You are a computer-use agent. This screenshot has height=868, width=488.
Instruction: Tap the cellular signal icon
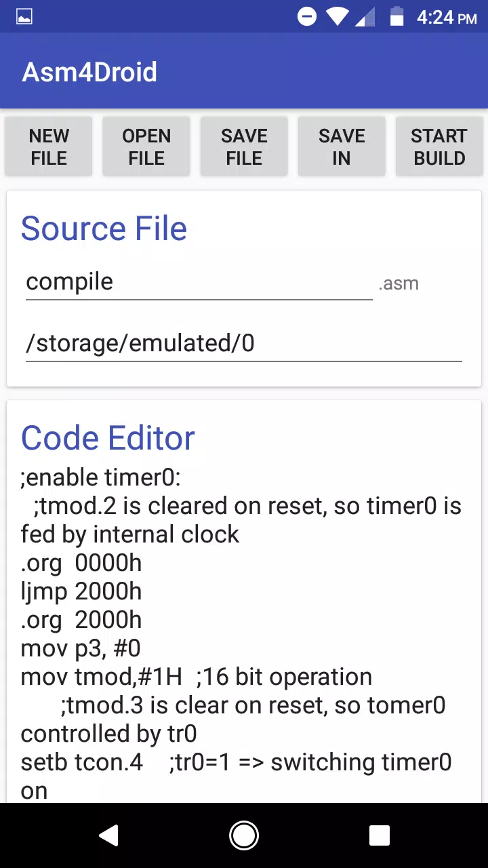[365, 17]
